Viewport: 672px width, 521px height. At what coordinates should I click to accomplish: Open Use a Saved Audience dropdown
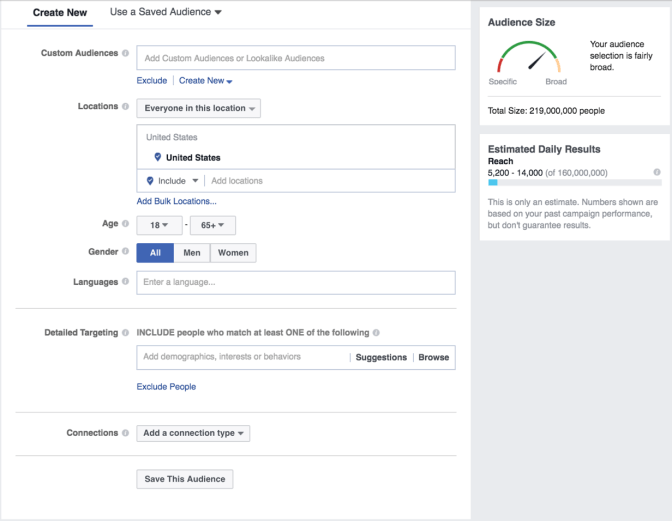(165, 12)
